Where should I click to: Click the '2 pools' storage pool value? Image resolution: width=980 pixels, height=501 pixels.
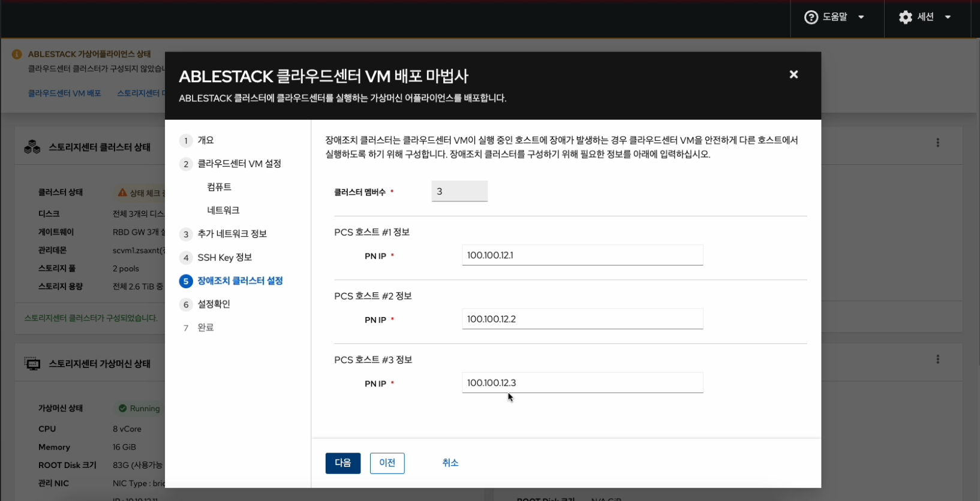point(126,269)
